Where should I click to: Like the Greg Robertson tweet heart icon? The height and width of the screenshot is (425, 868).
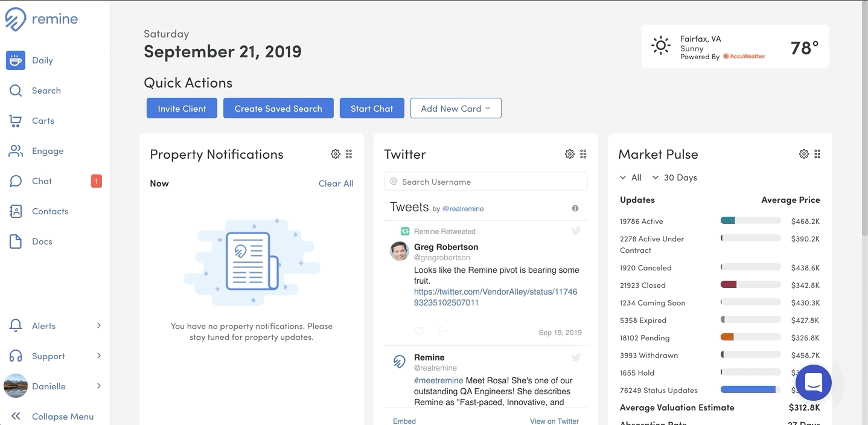pyautogui.click(x=419, y=331)
